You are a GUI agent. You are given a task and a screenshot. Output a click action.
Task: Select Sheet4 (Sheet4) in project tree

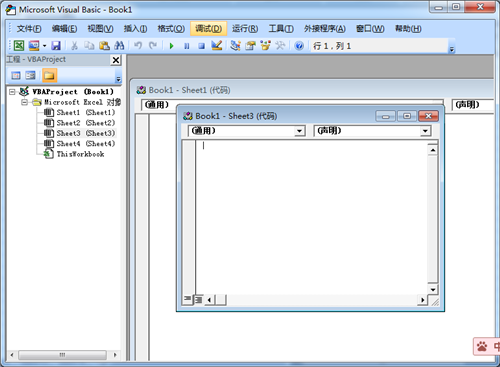pos(86,143)
